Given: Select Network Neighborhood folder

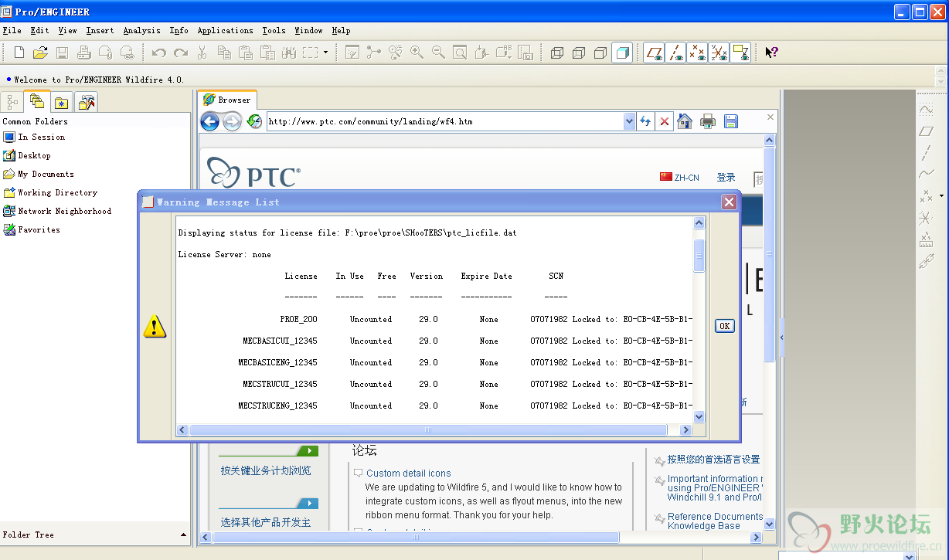Looking at the screenshot, I should (57, 211).
